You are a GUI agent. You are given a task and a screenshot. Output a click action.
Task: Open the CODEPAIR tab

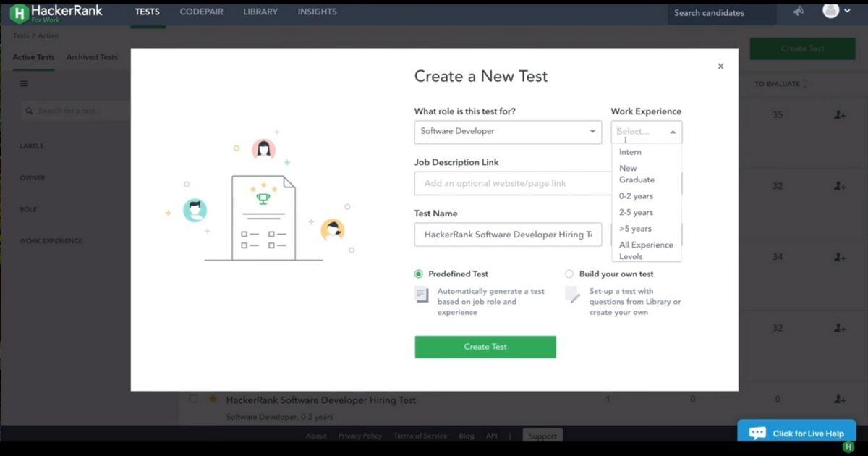(201, 12)
